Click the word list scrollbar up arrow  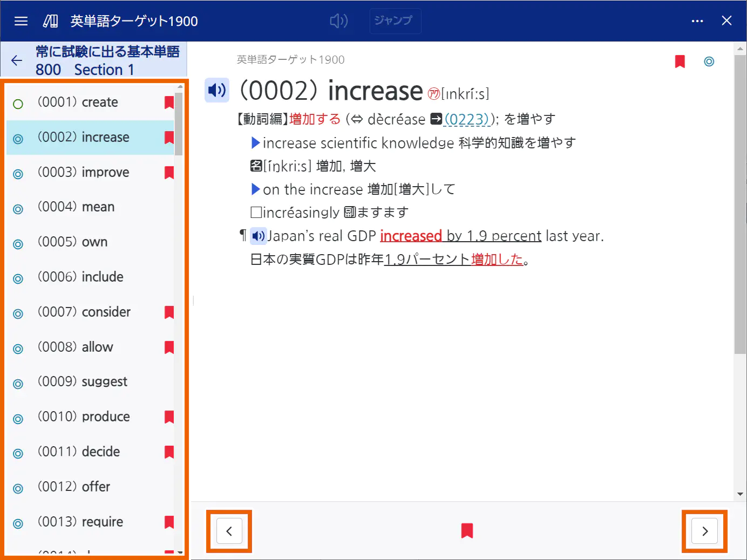180,87
